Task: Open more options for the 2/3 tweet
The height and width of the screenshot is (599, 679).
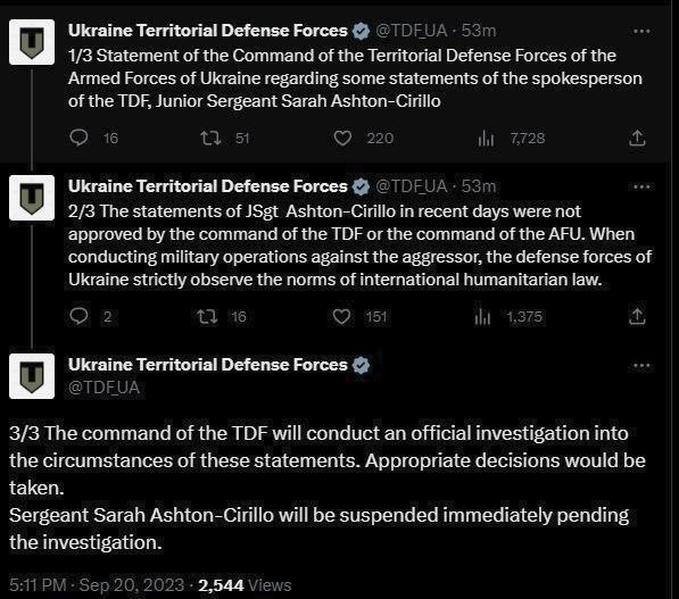Action: click(x=641, y=187)
